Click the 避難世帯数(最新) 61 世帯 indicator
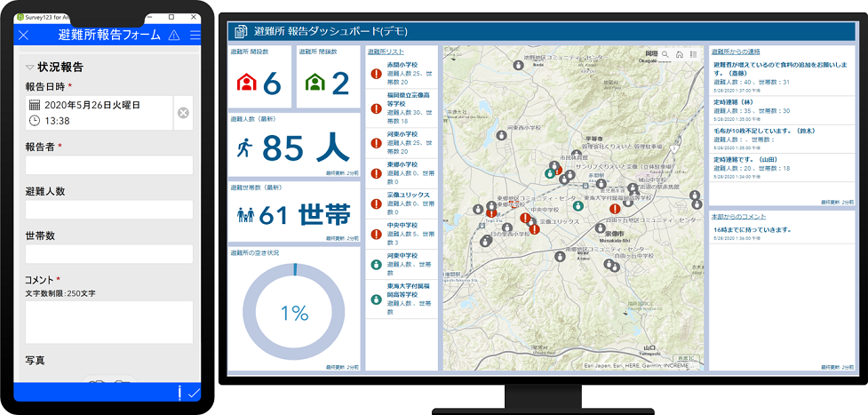 294,211
